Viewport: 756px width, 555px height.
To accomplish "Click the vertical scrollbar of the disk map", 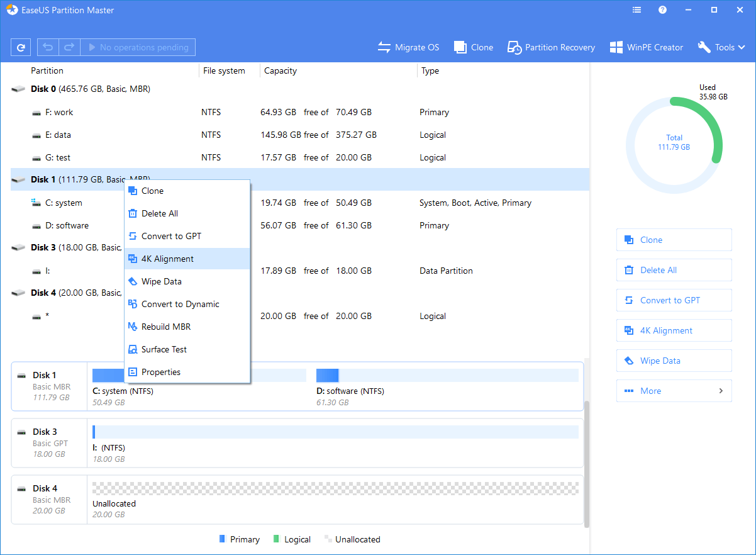I will pyautogui.click(x=586, y=462).
